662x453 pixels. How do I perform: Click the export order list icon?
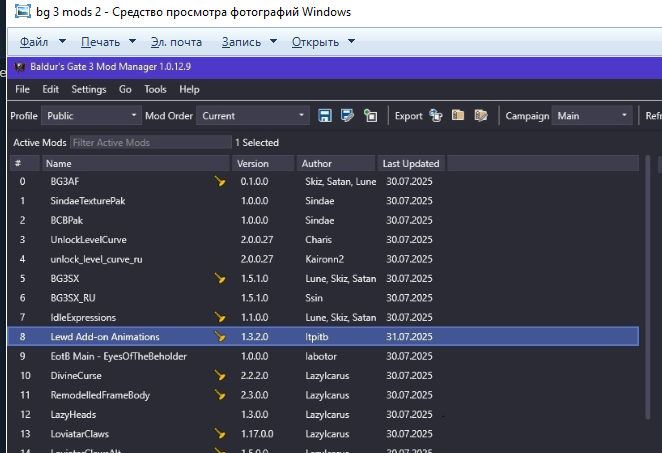pyautogui.click(x=481, y=115)
